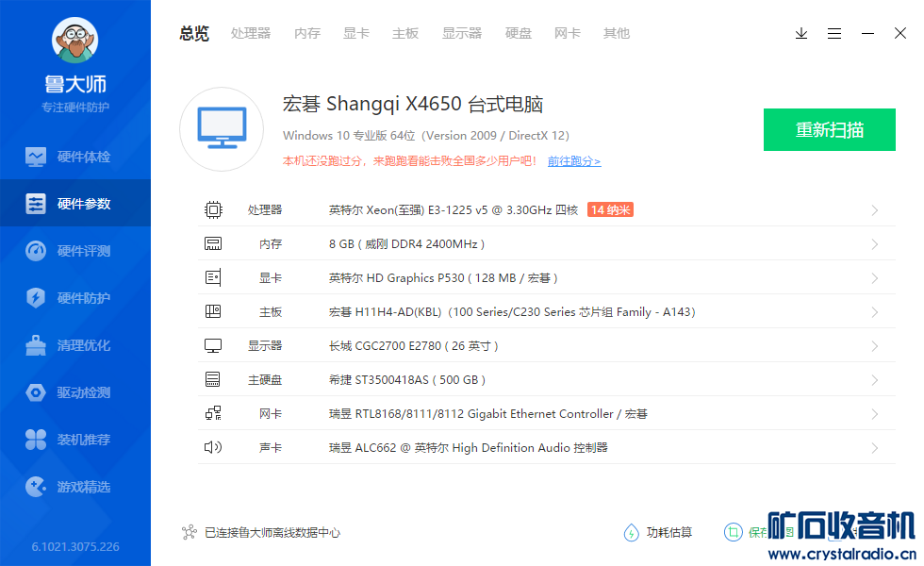Viewport: 924px width, 566px height.
Task: Click the 显示器 monitor row icon
Action: 213,345
